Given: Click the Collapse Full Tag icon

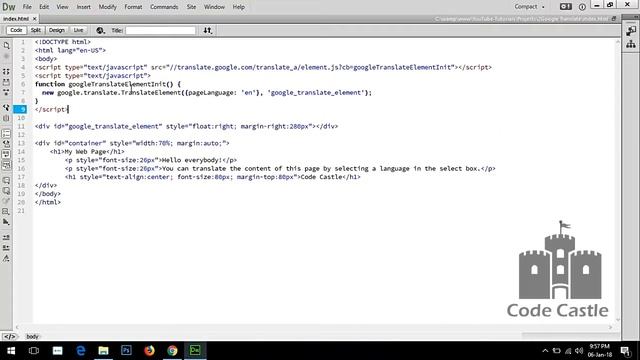Looking at the screenshot, I should click(6, 72).
